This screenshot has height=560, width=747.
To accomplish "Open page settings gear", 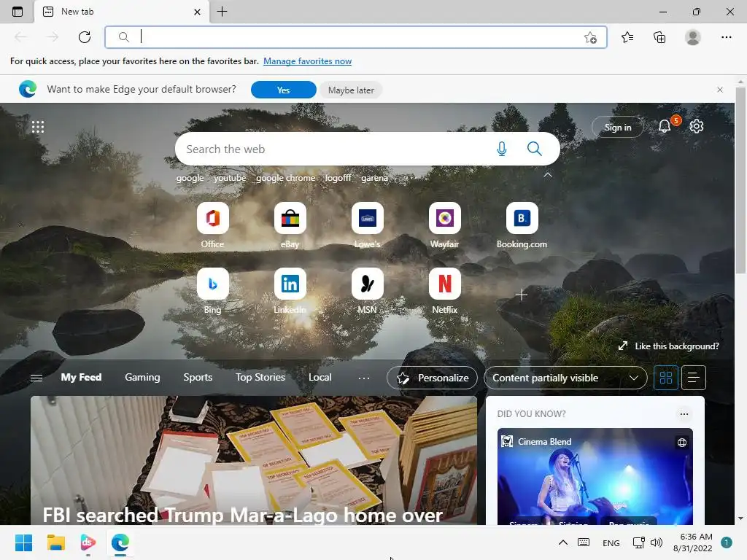I will click(x=697, y=126).
